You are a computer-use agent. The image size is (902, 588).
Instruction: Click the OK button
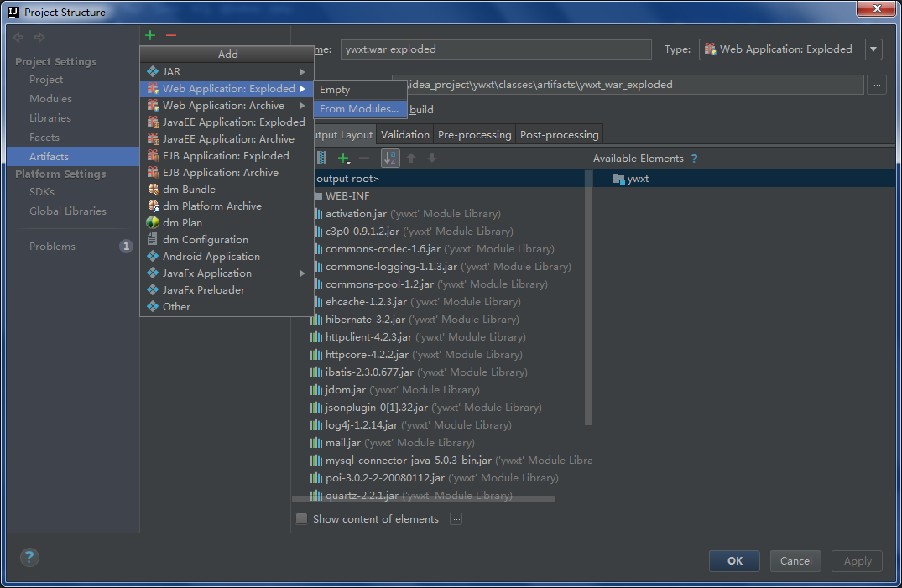click(734, 561)
